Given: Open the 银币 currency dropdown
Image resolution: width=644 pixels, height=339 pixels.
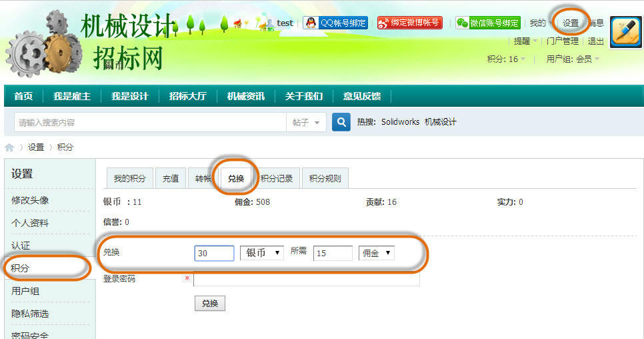Looking at the screenshot, I should tap(261, 253).
